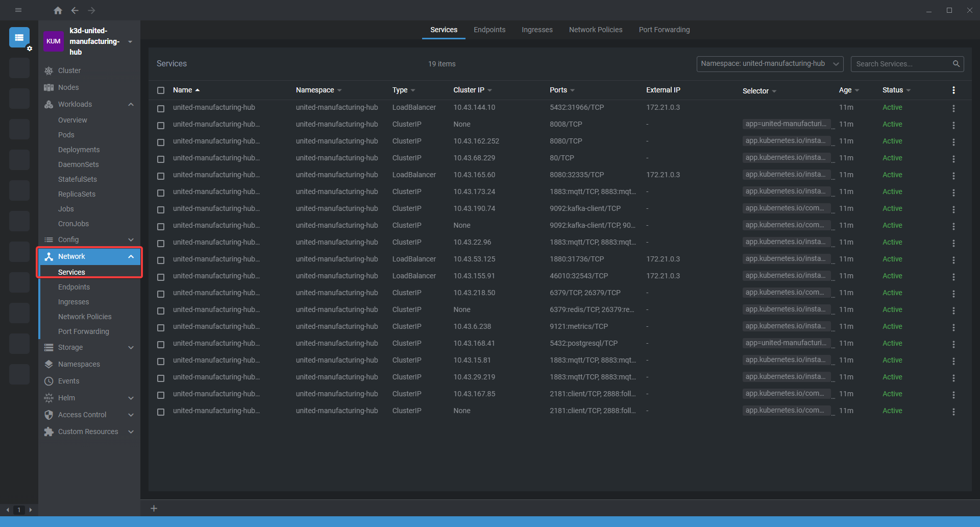Expand the Config section chevron
The width and height of the screenshot is (980, 527).
(x=131, y=239)
